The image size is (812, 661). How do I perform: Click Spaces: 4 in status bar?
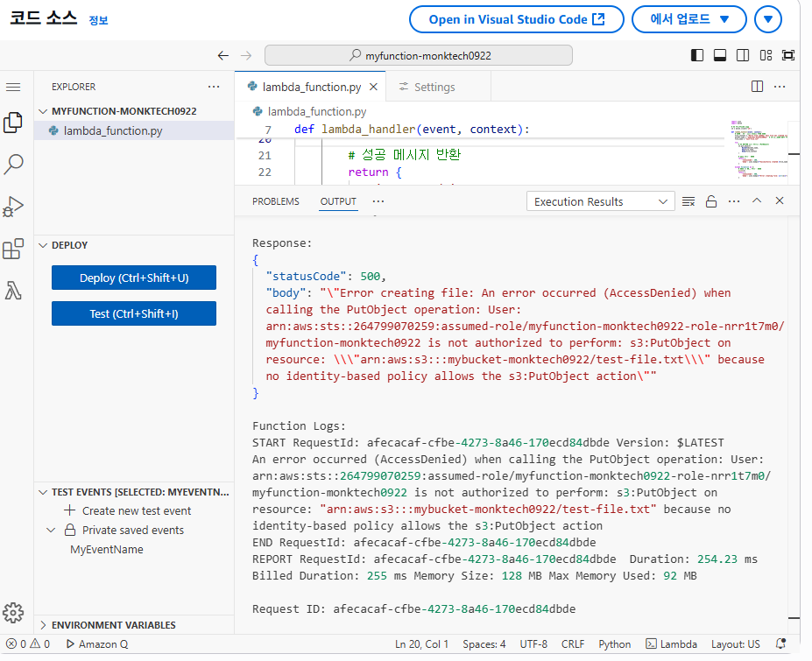click(484, 643)
